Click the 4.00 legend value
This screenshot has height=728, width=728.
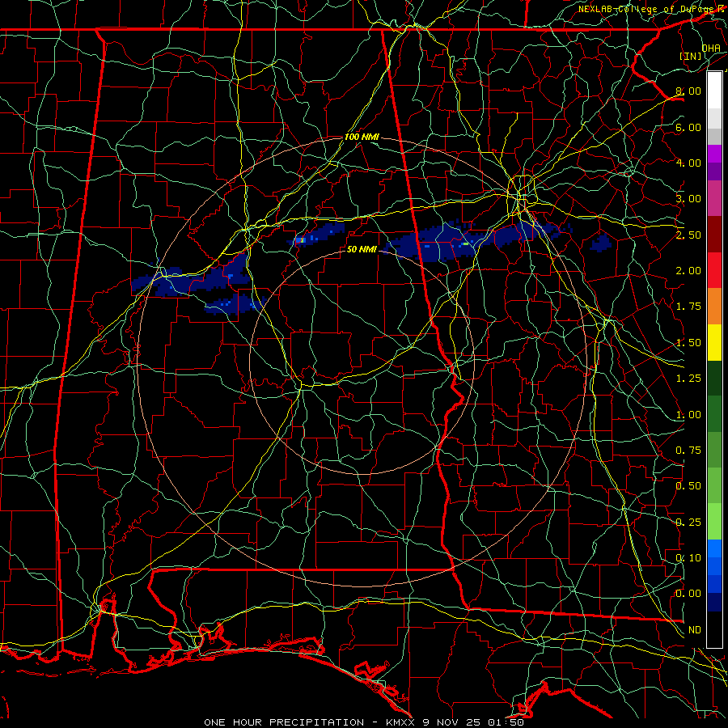(688, 163)
